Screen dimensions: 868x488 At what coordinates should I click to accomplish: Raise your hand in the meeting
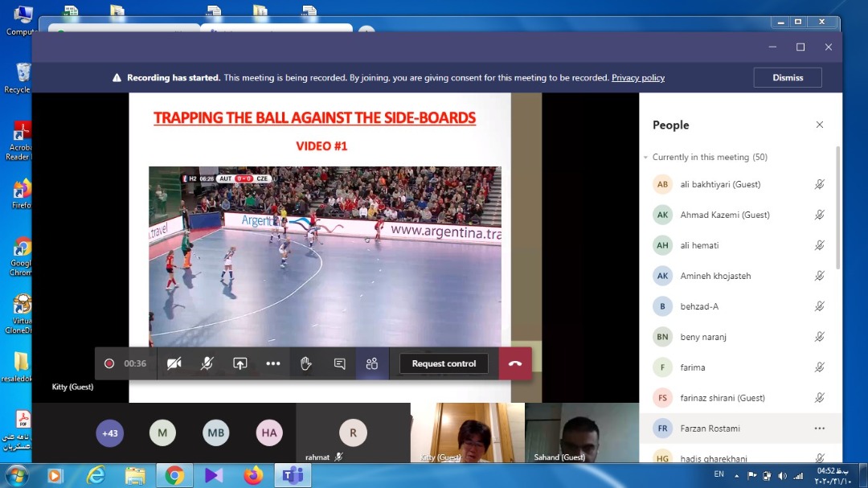305,363
